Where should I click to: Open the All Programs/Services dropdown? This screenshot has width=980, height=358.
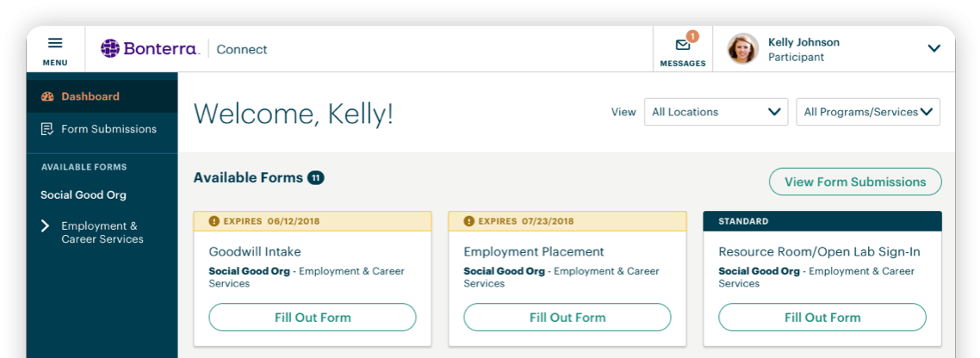(x=867, y=112)
